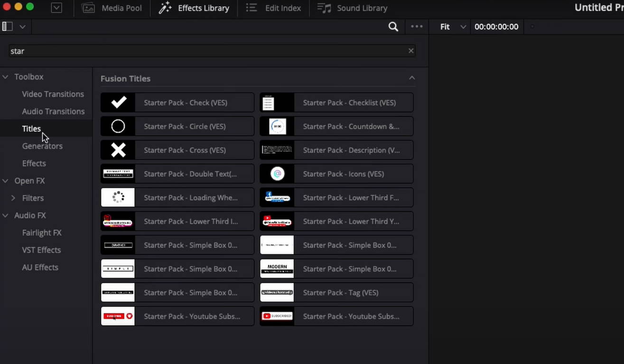Select Fairlight FX under Audio FX

click(42, 233)
